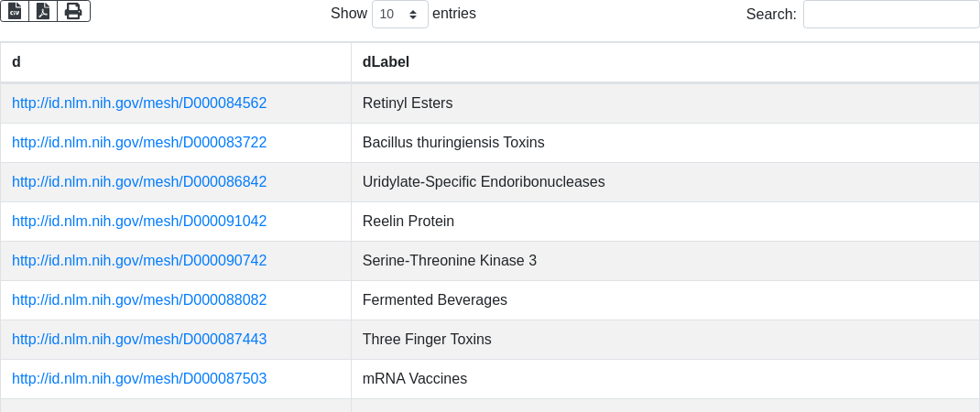
Task: Open the D000084562 MeSH link
Action: pyautogui.click(x=139, y=103)
